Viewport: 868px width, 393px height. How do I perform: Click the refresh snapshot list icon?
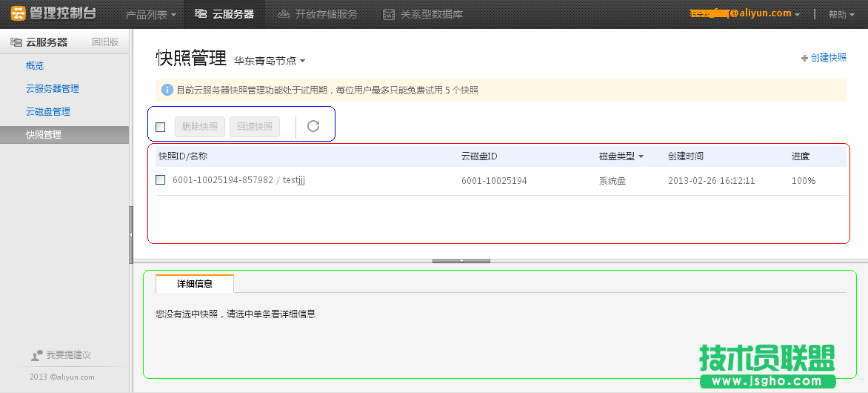point(313,126)
